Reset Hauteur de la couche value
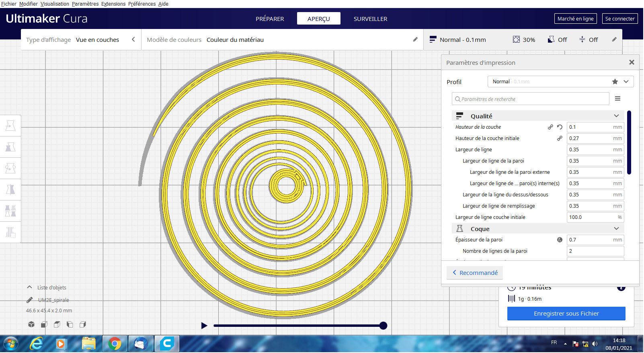Screen dimensions: 644x353 560,127
